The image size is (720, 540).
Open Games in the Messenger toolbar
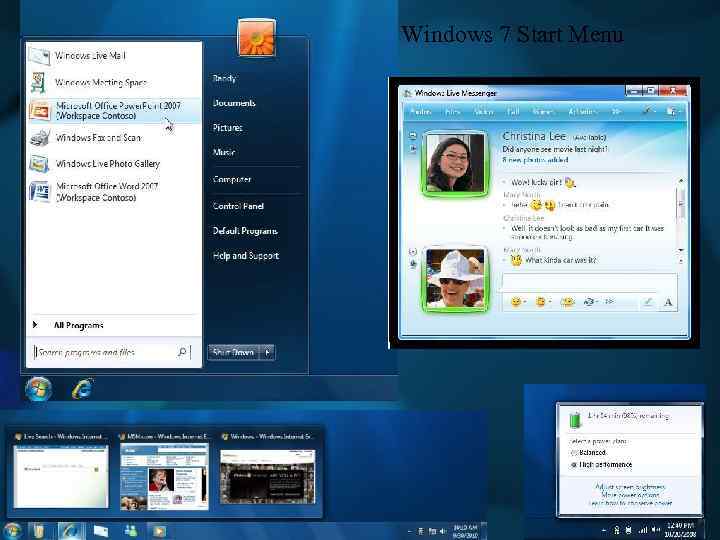pyautogui.click(x=543, y=112)
